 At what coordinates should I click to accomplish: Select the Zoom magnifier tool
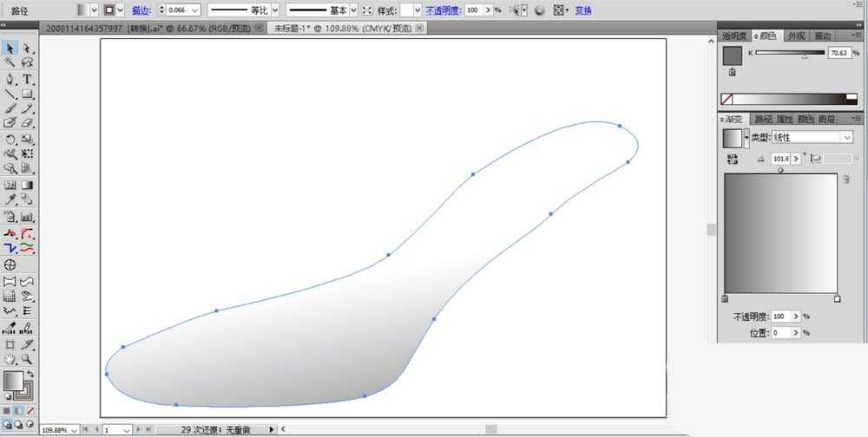point(27,359)
